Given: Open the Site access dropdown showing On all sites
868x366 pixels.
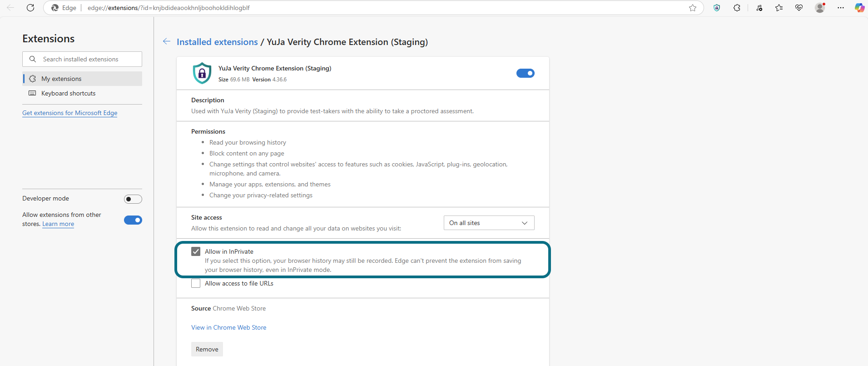Looking at the screenshot, I should (489, 223).
